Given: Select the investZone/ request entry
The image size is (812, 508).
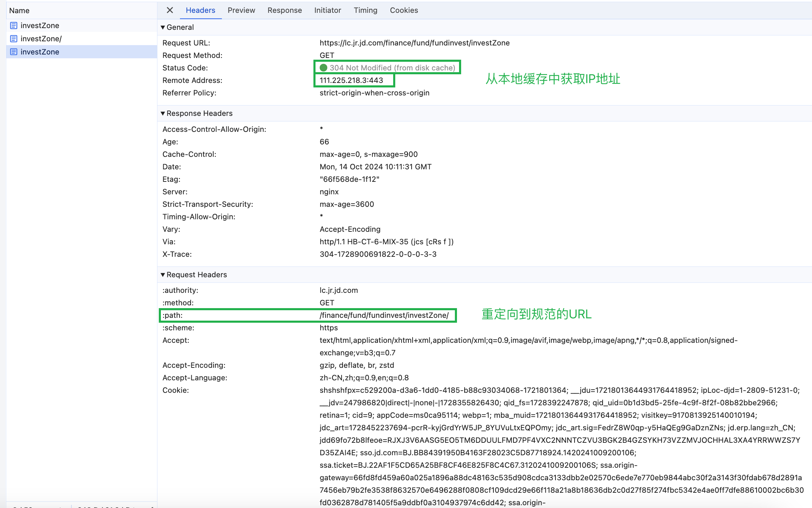Looking at the screenshot, I should click(41, 39).
